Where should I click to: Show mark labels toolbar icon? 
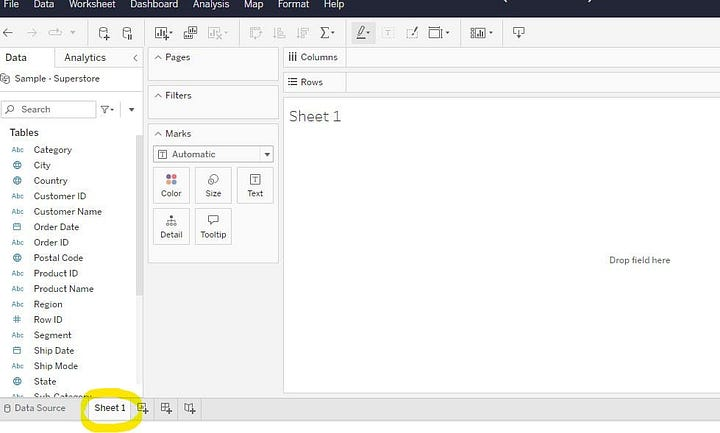click(388, 33)
